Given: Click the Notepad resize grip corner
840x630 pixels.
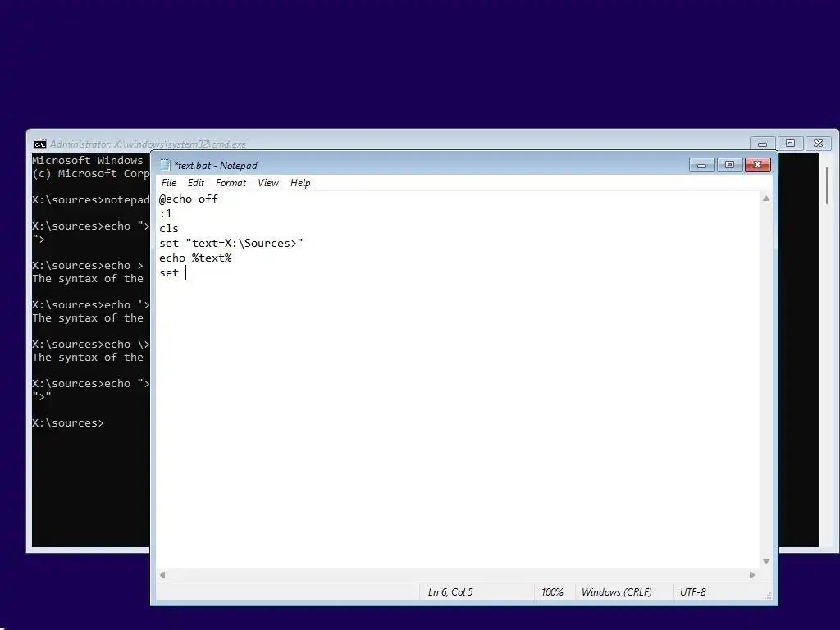Looking at the screenshot, I should click(768, 596).
